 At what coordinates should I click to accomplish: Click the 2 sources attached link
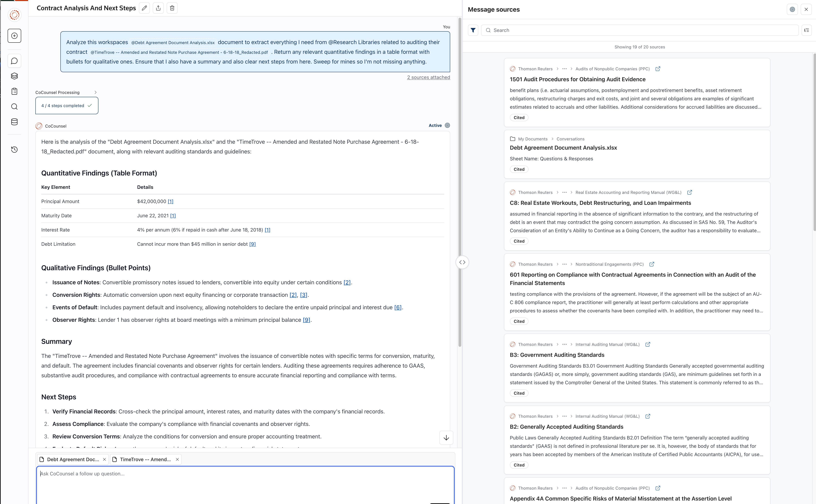click(428, 77)
